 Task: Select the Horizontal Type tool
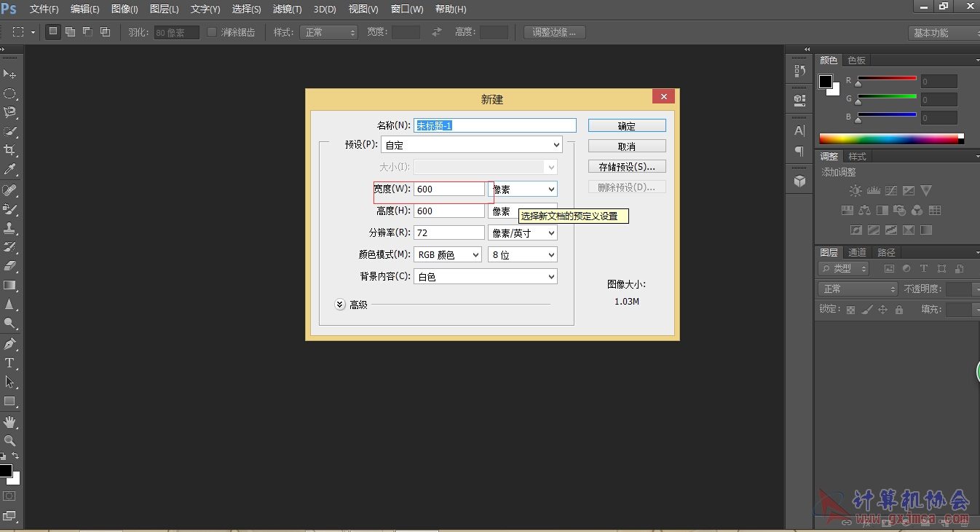[10, 363]
